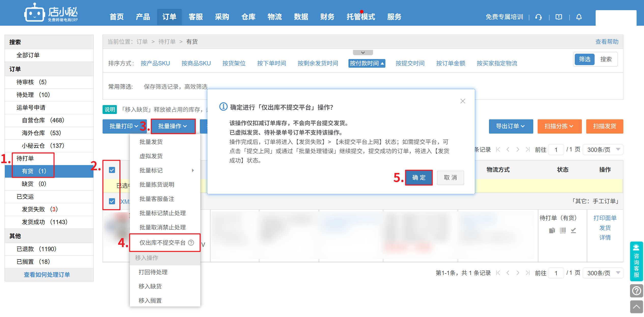Switch to the 搜索 toggle option

pyautogui.click(x=606, y=59)
